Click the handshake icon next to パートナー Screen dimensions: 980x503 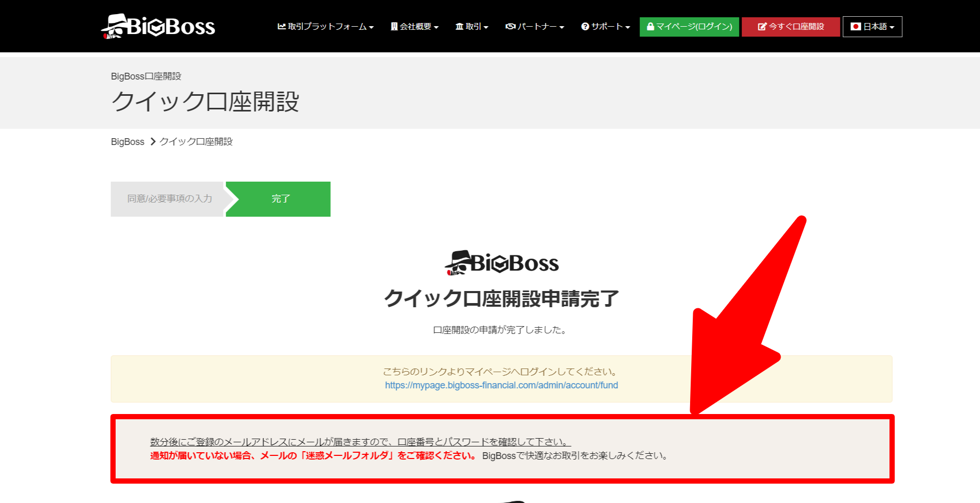coord(510,27)
